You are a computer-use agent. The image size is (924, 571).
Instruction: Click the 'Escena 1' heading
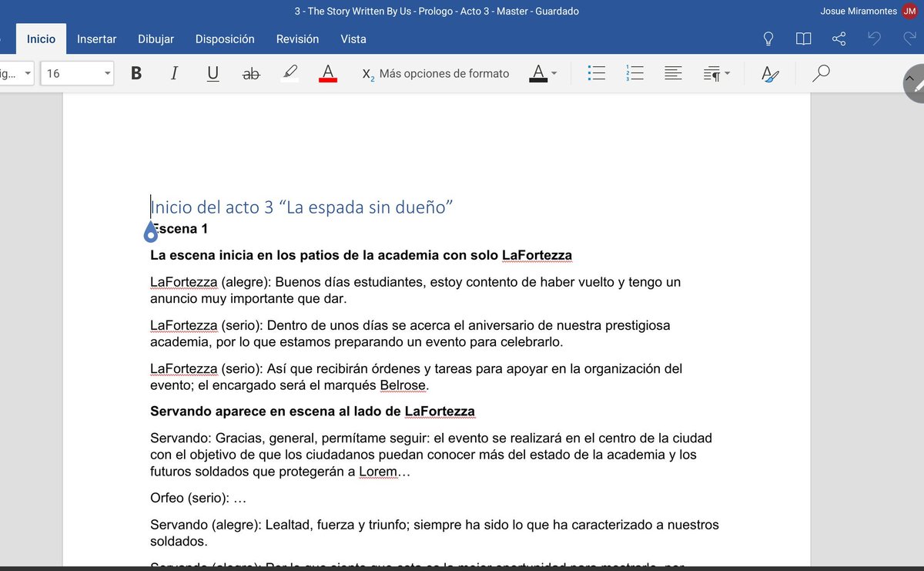click(x=179, y=229)
